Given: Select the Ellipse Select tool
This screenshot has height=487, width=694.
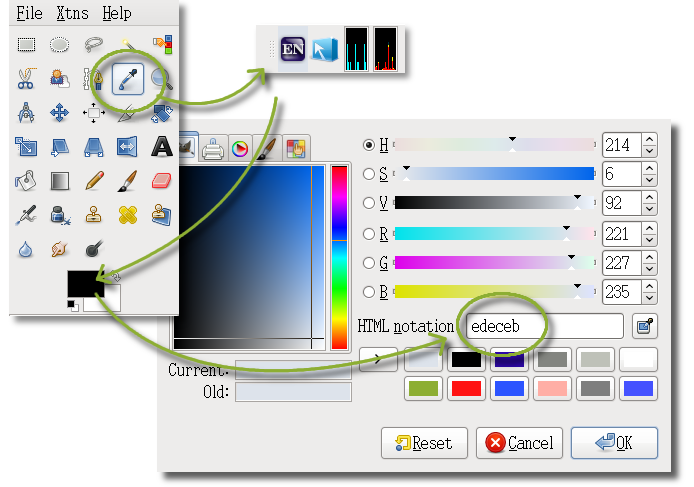Looking at the screenshot, I should tap(60, 45).
